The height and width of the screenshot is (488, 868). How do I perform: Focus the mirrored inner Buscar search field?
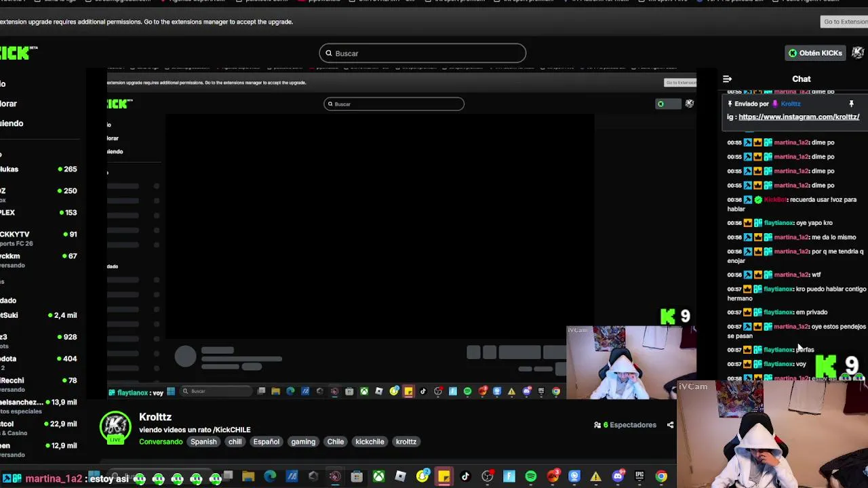[x=394, y=104]
